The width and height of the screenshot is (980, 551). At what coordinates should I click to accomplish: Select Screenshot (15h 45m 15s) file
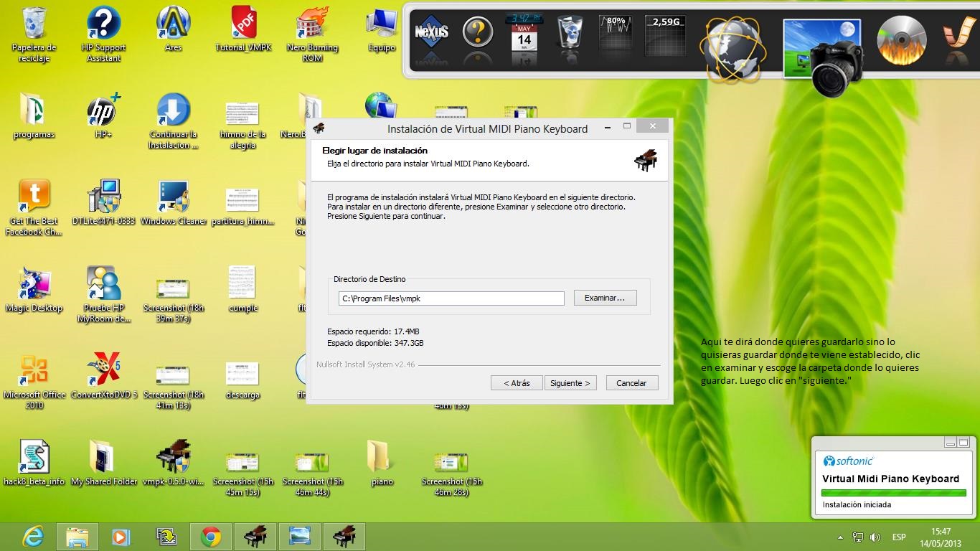[x=242, y=474]
